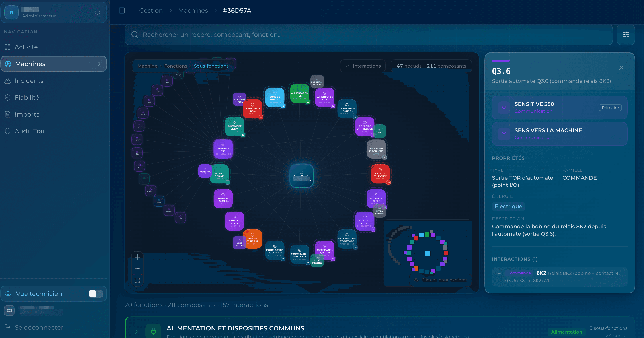Select the DEBOBINEUR BANDE... node

click(x=347, y=109)
